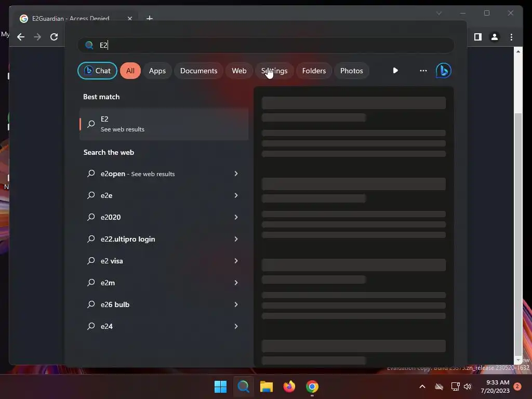Expand the e2 visa chevron

tap(236, 261)
